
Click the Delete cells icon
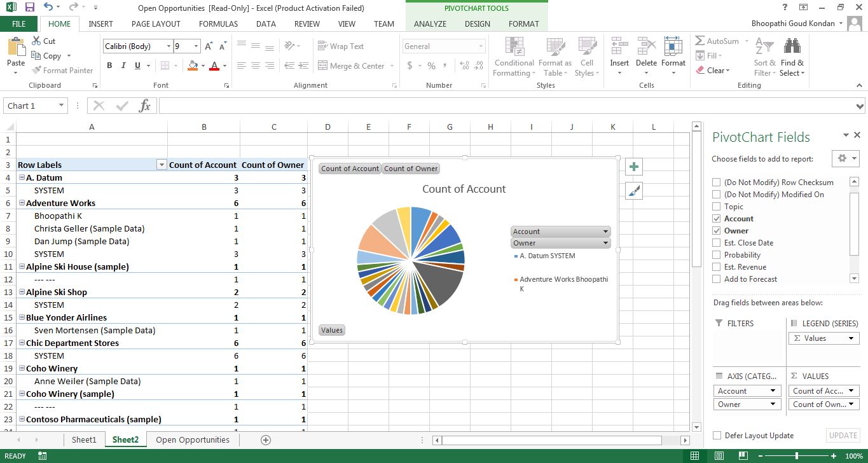coord(646,46)
